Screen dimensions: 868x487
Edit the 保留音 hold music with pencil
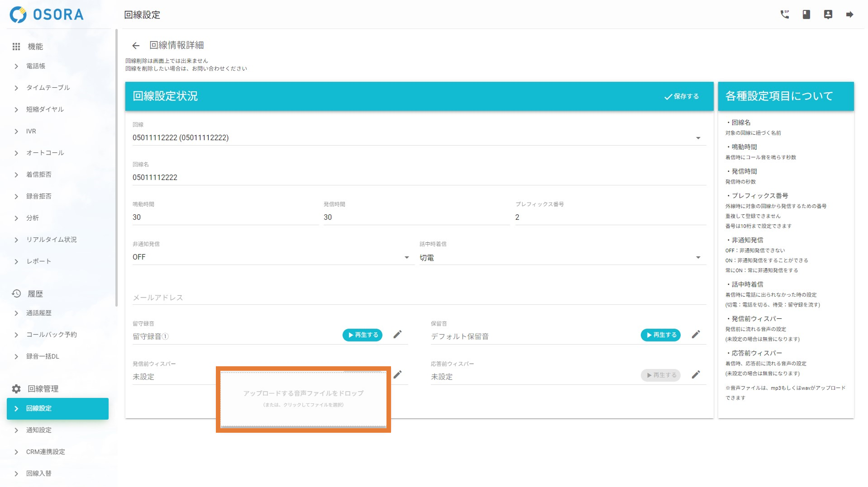point(696,335)
